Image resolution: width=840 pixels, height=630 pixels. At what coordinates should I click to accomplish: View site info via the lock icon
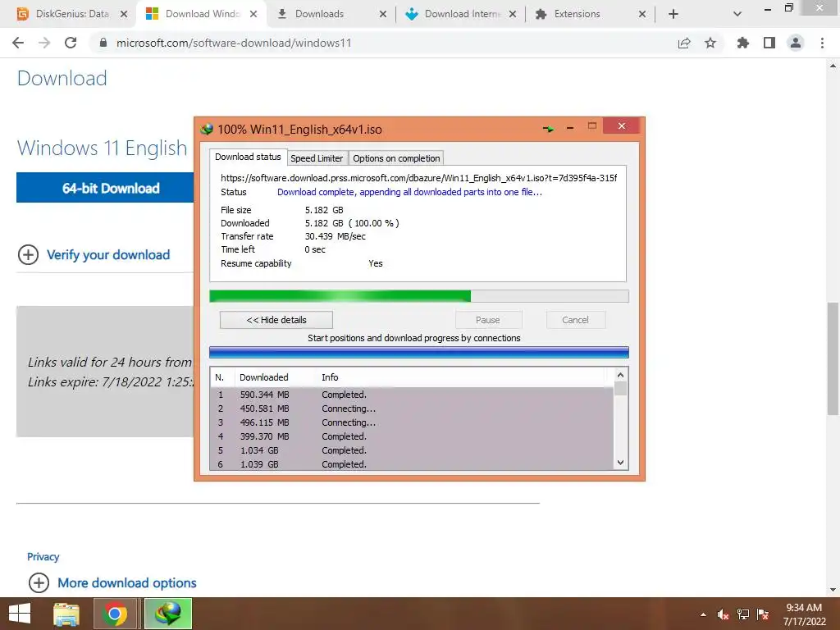(x=103, y=43)
